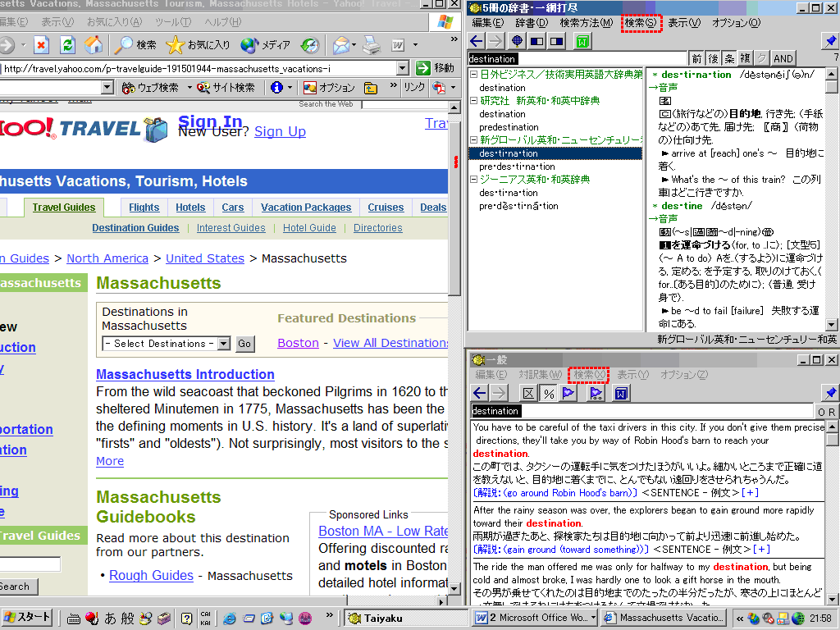Click the flag with eyes icon in 一般 toolbar
This screenshot has width=840, height=630.
[596, 393]
